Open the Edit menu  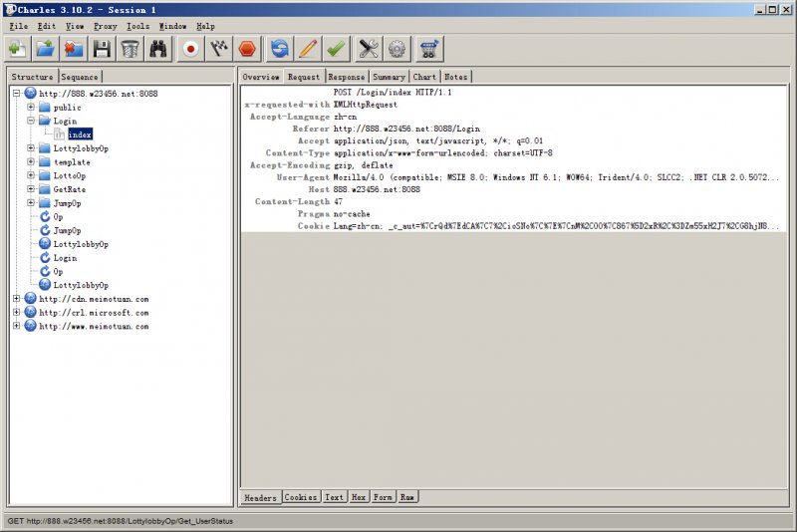click(x=47, y=26)
